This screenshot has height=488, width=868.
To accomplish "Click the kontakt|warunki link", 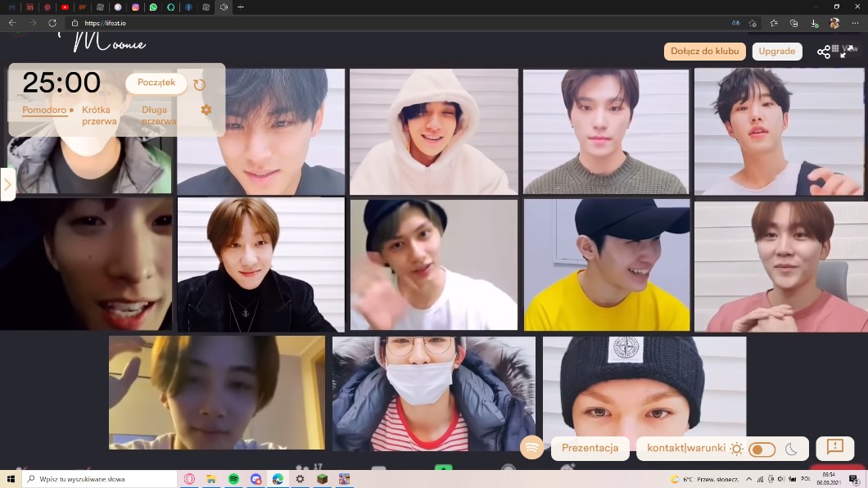I will point(686,449).
